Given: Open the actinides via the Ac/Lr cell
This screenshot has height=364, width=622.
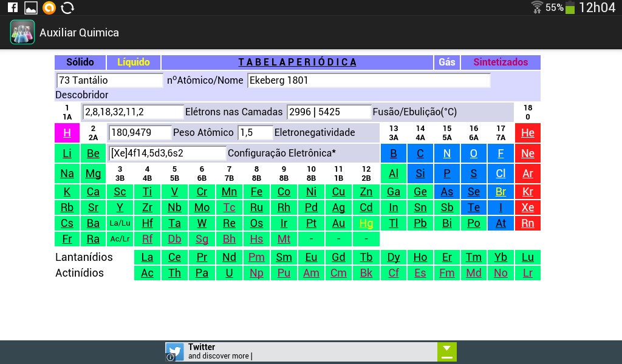Looking at the screenshot, I should click(x=119, y=238).
